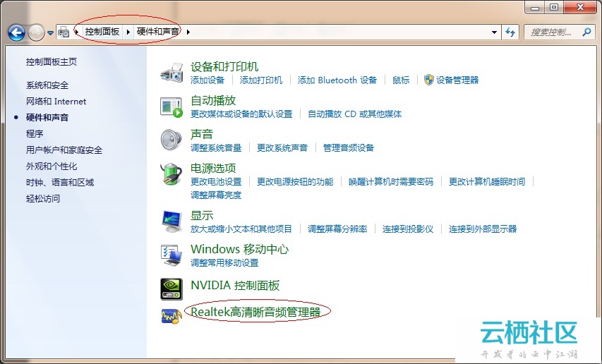Click the shield icon beside 设备管理器

pos(429,80)
